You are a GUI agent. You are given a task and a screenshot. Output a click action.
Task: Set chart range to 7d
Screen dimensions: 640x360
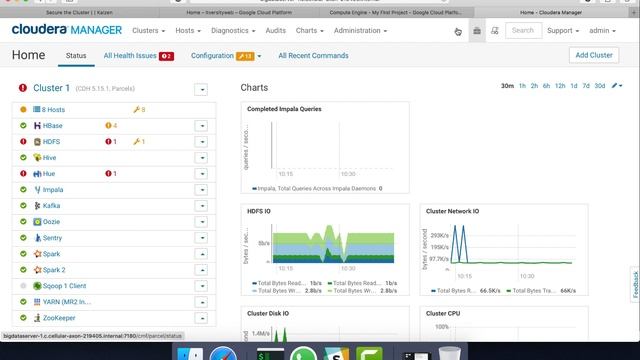pyautogui.click(x=586, y=86)
